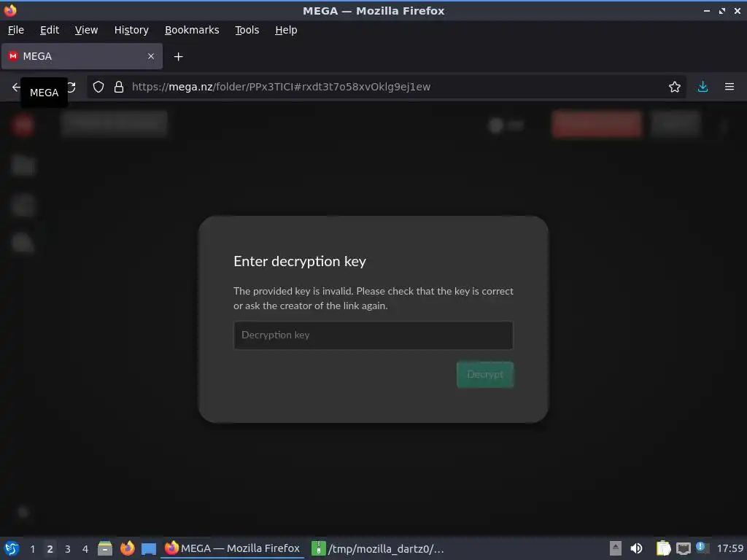Open the clipboard manager tray icon

[x=663, y=548]
